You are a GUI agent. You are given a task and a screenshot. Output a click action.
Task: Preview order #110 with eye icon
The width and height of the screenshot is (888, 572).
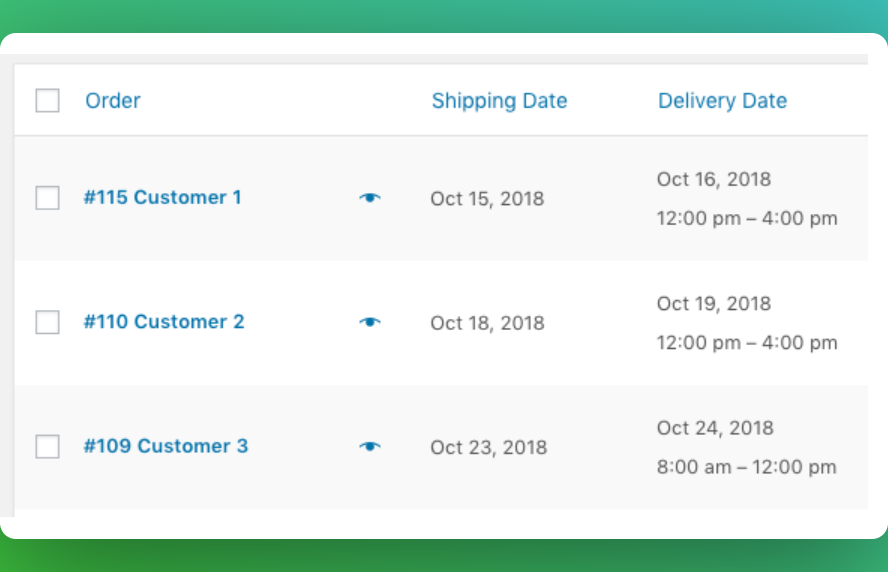click(370, 322)
